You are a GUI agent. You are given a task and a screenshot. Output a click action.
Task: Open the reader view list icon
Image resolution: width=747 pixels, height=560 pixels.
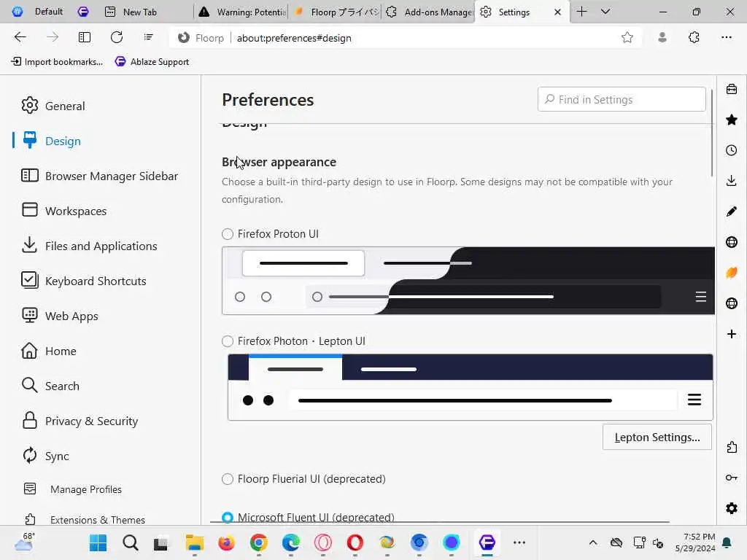(x=149, y=37)
